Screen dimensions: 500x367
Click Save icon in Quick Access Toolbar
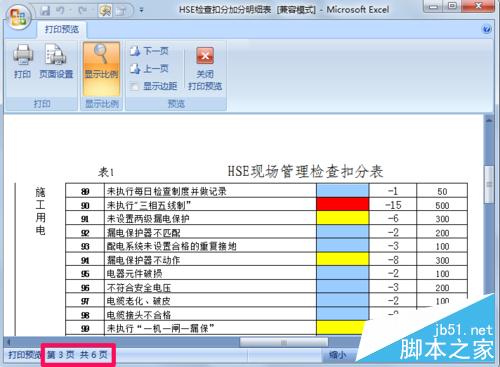point(45,11)
